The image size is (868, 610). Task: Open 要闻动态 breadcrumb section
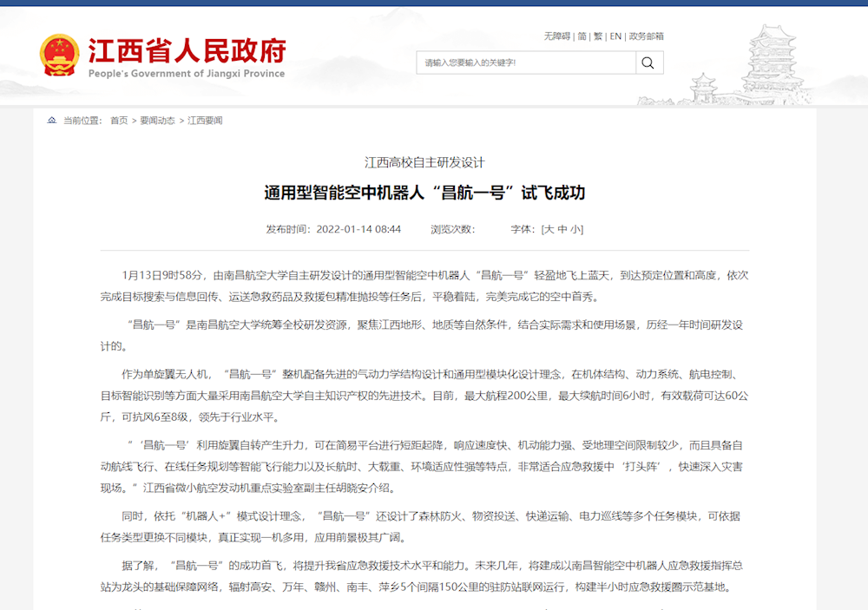157,121
